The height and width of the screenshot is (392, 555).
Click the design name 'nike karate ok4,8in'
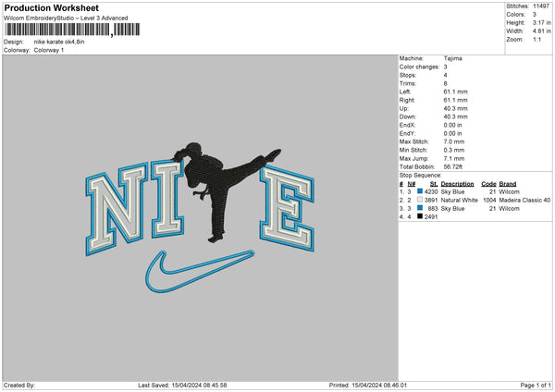coord(59,42)
